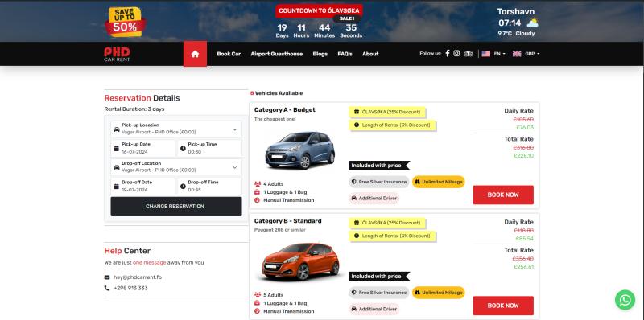Select the Pick-up Date field 16-07-2024
Viewport: 644px width, 320px height.
point(142,148)
